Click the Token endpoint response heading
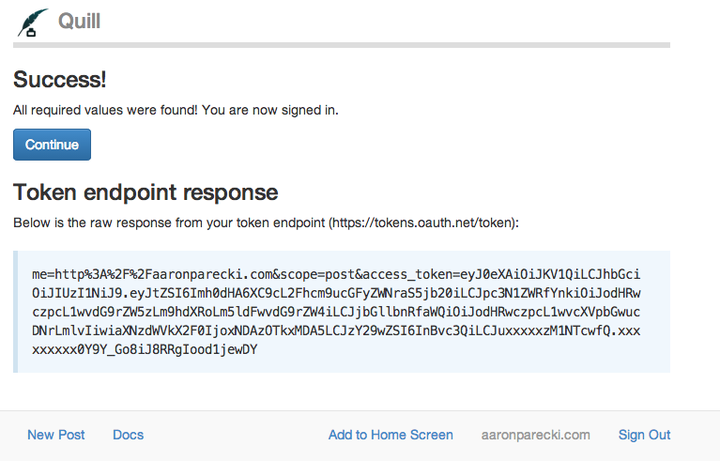720x461 pixels. pos(146,192)
